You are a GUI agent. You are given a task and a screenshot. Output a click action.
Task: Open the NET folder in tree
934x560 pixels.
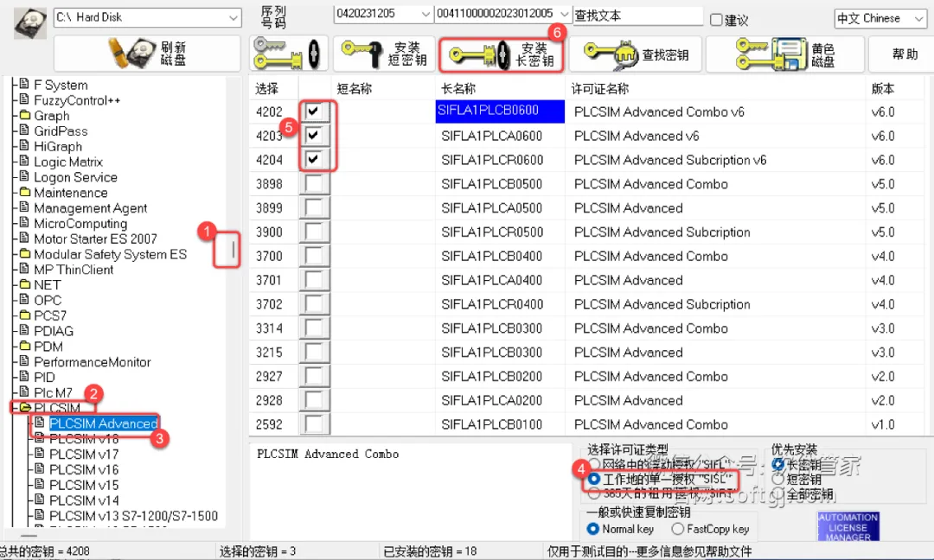(47, 285)
